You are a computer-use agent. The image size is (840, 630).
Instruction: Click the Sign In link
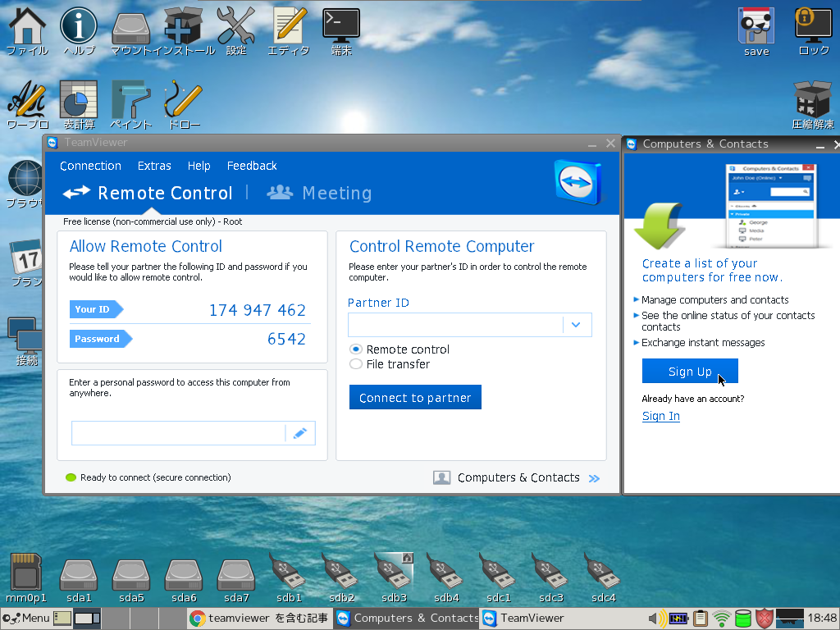coord(661,416)
